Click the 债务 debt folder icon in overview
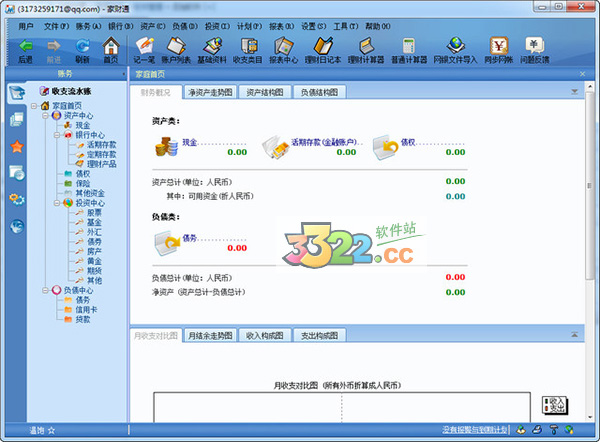Image resolution: width=600 pixels, height=442 pixels. coord(167,243)
